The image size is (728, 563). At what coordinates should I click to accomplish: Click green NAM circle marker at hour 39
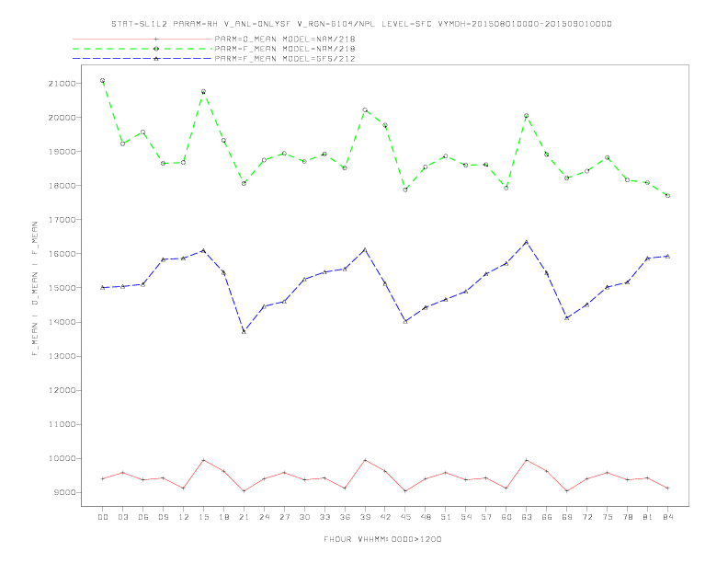click(x=365, y=110)
